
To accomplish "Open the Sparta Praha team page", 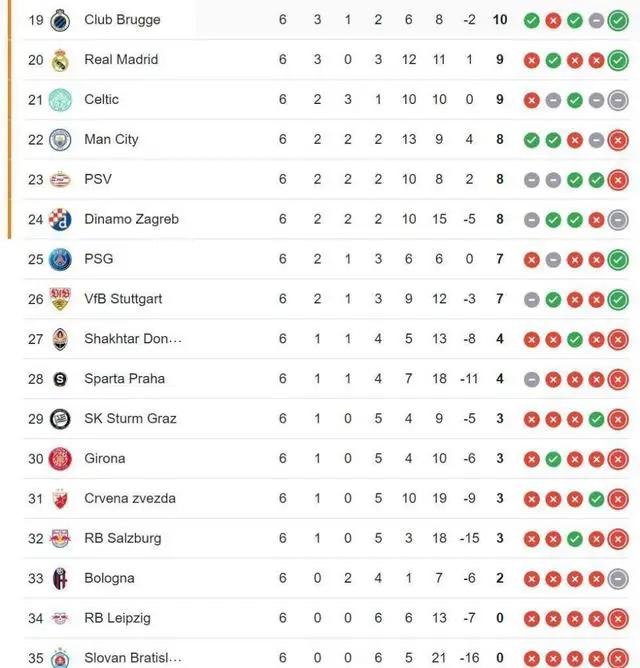I will tap(124, 379).
